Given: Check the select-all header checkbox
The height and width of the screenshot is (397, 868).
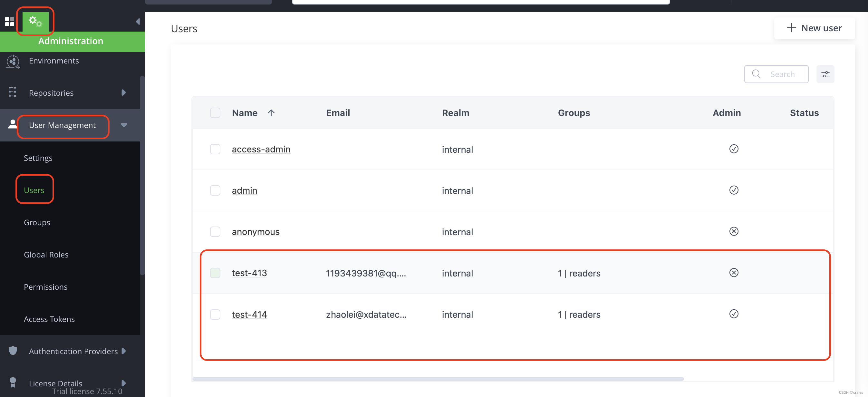Looking at the screenshot, I should click(x=215, y=113).
